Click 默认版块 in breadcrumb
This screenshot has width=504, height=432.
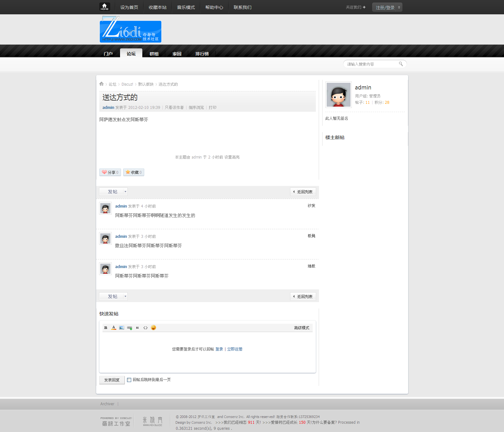146,84
